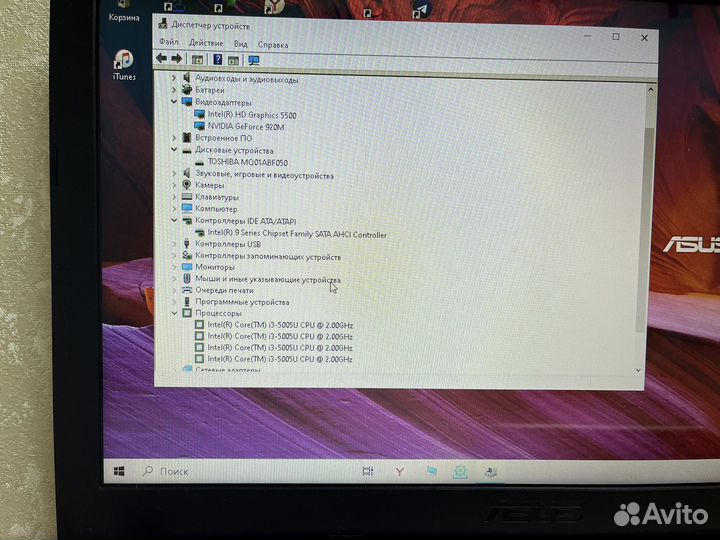Image resolution: width=720 pixels, height=540 pixels.
Task: Click the Контроллеры USB plug icon
Action: pyautogui.click(x=186, y=244)
